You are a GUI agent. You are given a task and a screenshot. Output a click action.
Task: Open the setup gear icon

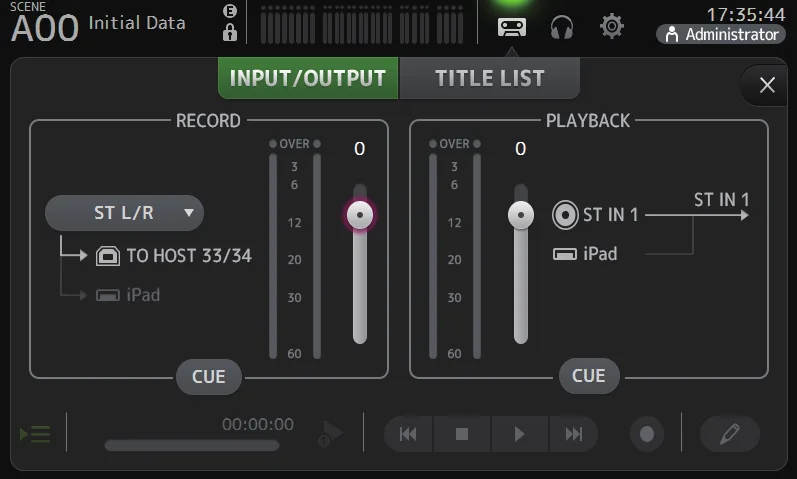point(611,26)
